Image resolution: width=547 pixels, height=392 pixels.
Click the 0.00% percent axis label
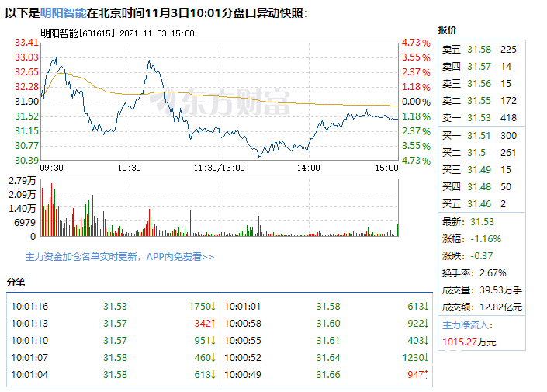(416, 102)
